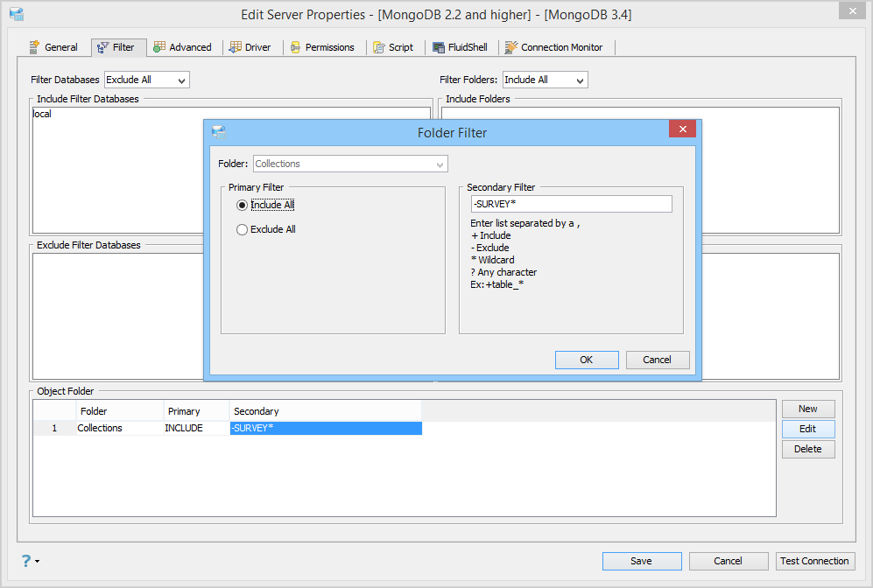Click the Filter tab funnel icon
Image resolution: width=873 pixels, height=588 pixels.
click(103, 48)
